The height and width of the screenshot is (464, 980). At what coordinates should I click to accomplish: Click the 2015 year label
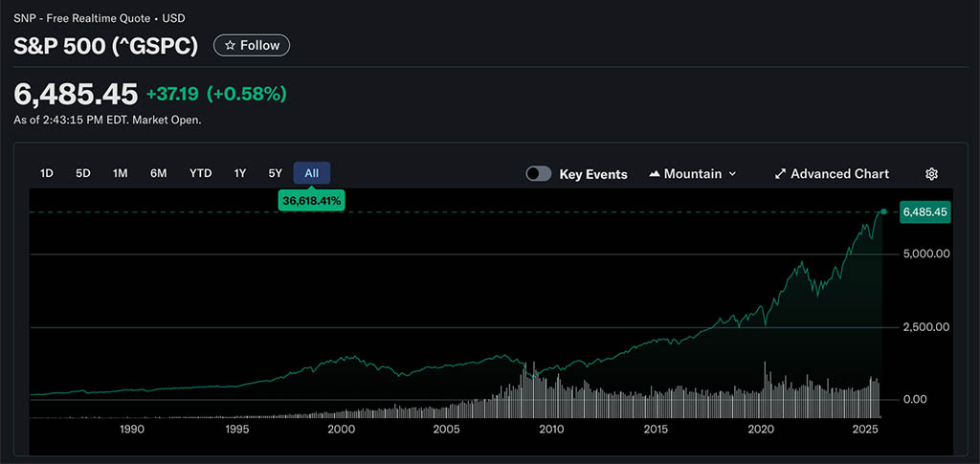pyautogui.click(x=656, y=430)
